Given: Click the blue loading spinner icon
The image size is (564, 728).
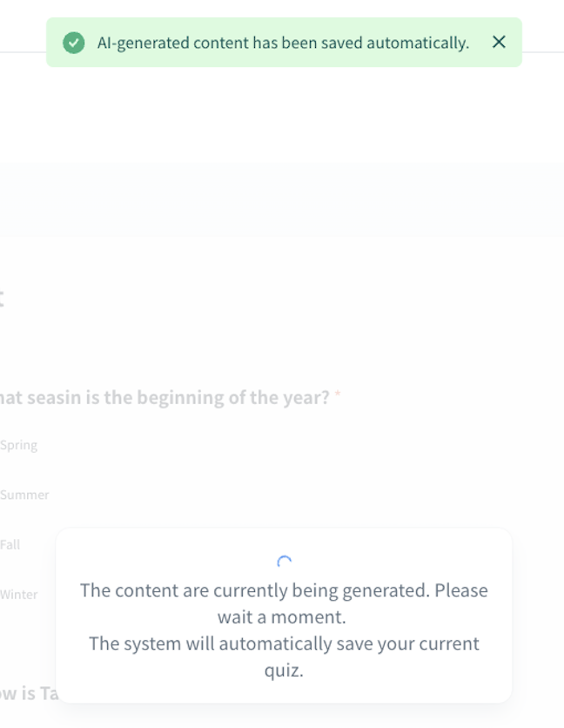Looking at the screenshot, I should coord(284,563).
